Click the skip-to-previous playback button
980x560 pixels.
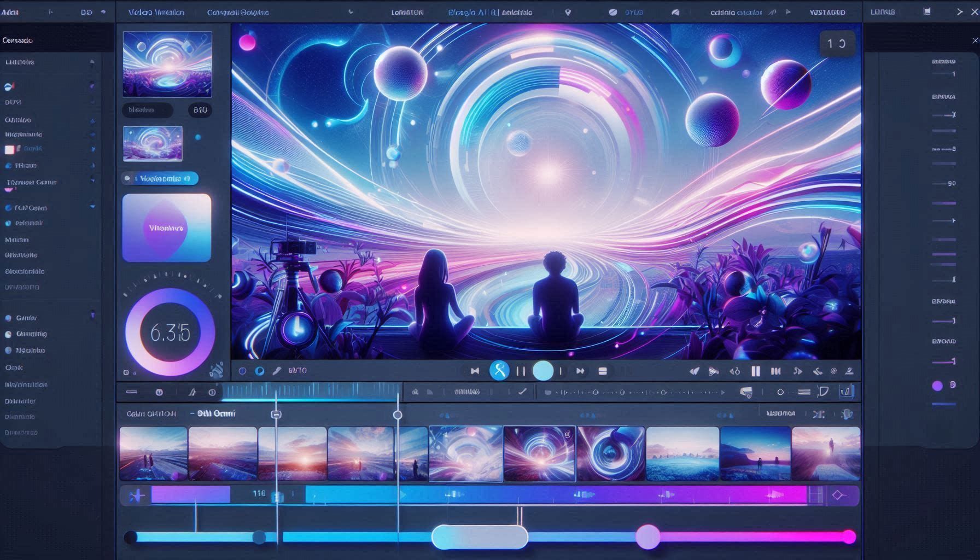pos(475,371)
